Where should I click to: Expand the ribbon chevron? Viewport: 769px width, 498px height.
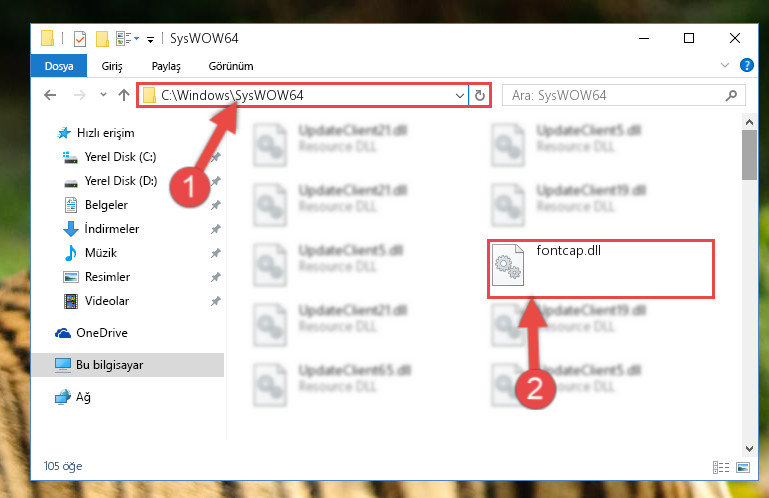pyautogui.click(x=724, y=65)
